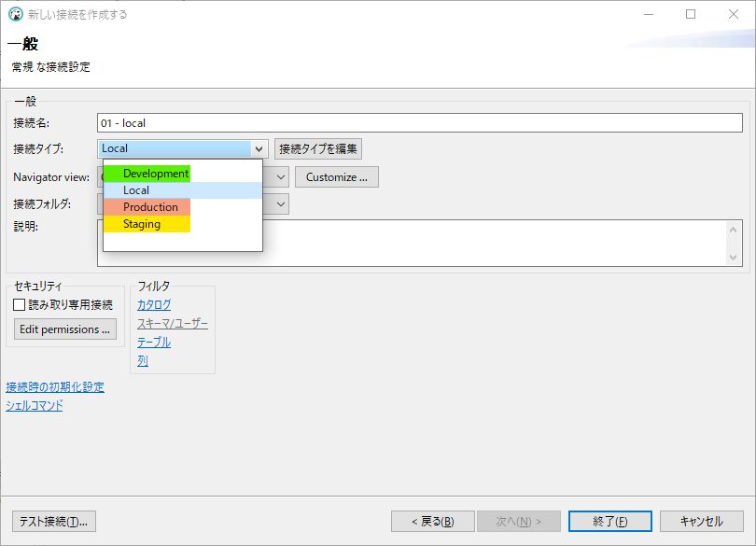Expand the 接続フォルダ dropdown arrow

[281, 204]
